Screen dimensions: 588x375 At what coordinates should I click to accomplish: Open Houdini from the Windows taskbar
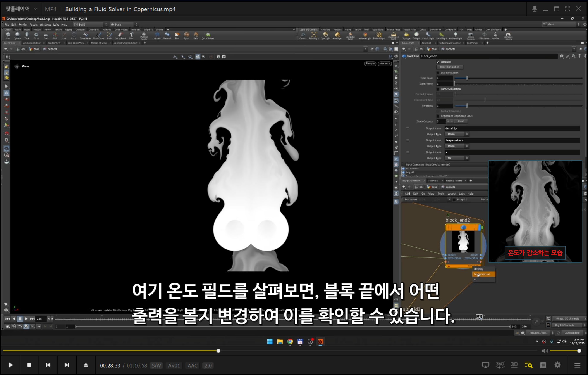320,341
